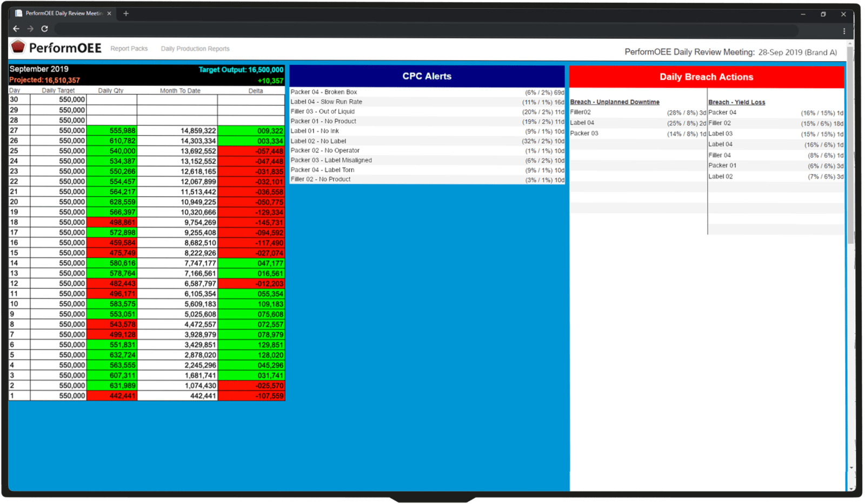The height and width of the screenshot is (504, 865).
Task: Click the Breach - Unplanned Downtime link
Action: 615,102
